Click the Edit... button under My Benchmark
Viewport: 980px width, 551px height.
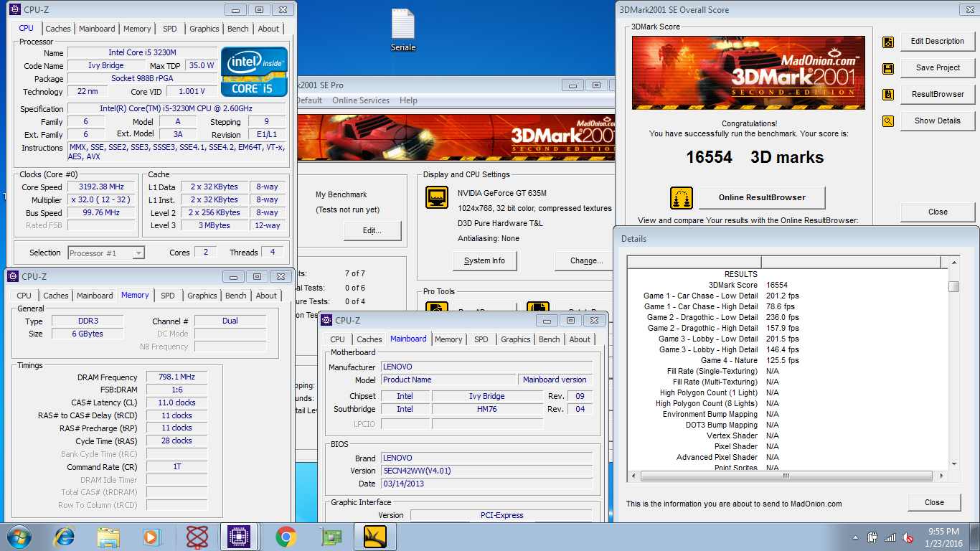click(372, 230)
